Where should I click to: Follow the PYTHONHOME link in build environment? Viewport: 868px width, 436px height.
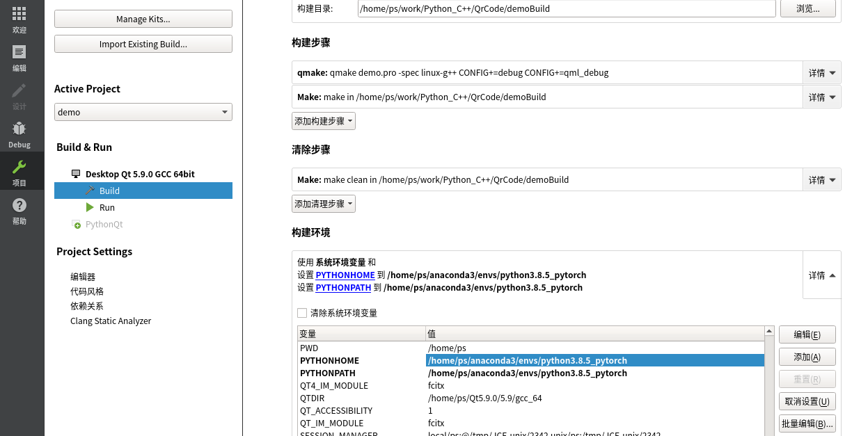(x=345, y=275)
